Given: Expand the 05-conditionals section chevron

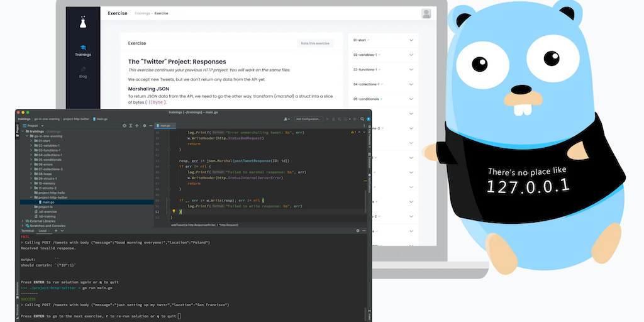Looking at the screenshot, I should point(411,99).
